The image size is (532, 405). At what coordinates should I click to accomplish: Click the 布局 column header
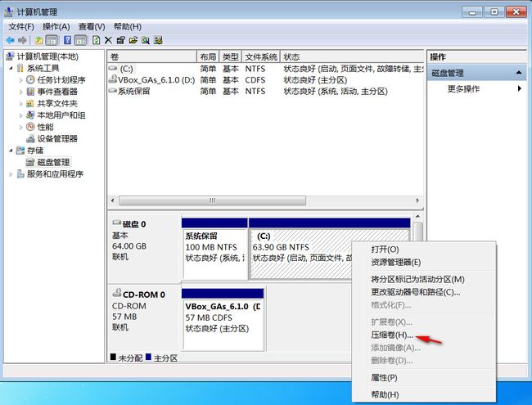coord(208,56)
